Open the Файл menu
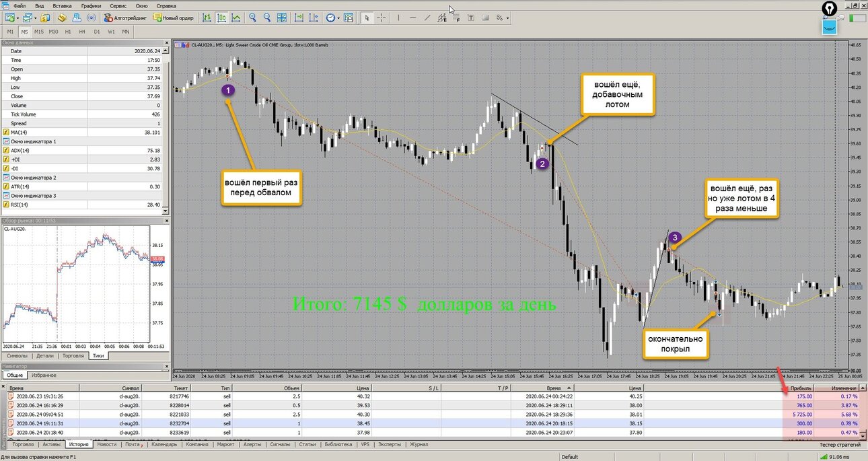Viewport: 868px width, 461px height. tap(18, 5)
